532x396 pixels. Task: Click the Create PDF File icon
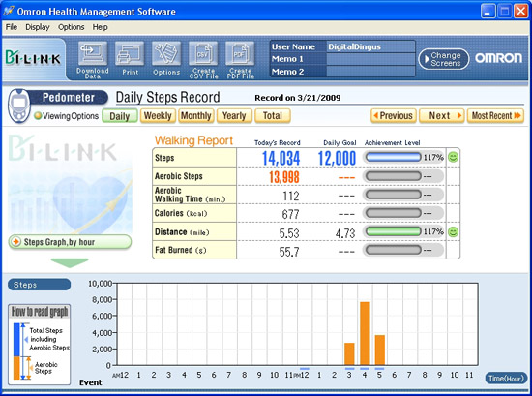point(240,60)
